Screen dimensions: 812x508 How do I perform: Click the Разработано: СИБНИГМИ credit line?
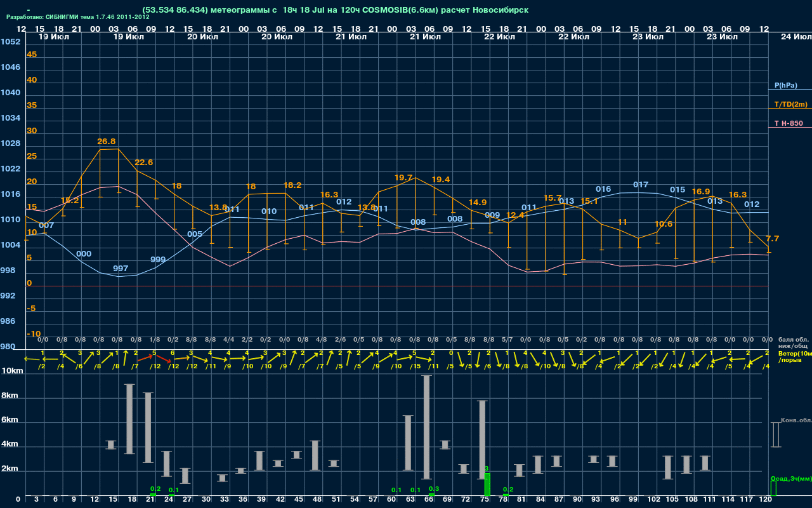pos(78,17)
